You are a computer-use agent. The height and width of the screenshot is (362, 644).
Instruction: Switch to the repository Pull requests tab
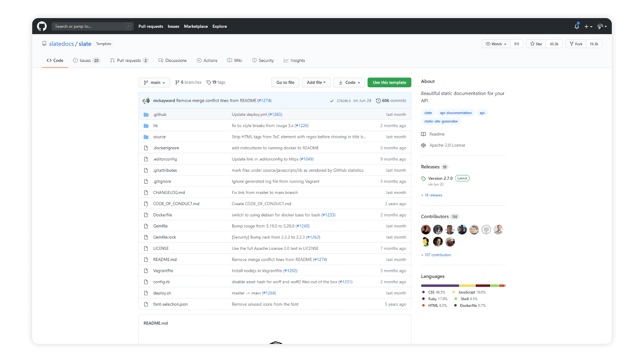(x=129, y=60)
